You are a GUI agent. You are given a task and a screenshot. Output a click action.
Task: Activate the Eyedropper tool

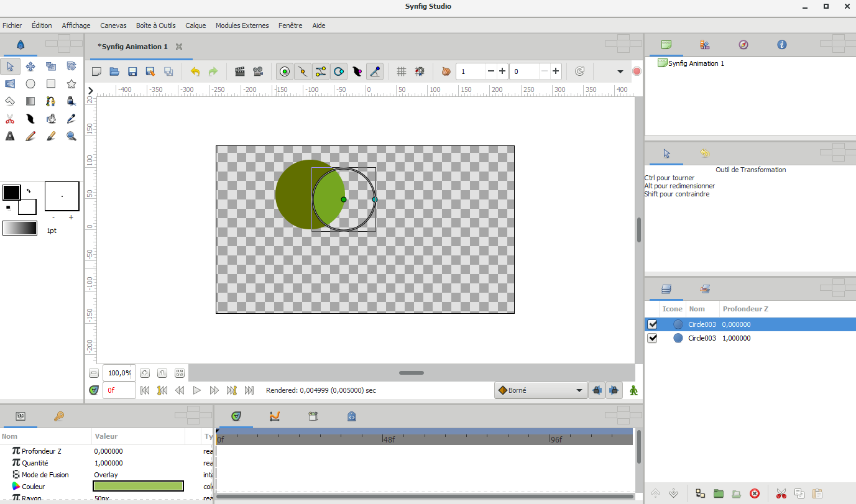tap(71, 118)
